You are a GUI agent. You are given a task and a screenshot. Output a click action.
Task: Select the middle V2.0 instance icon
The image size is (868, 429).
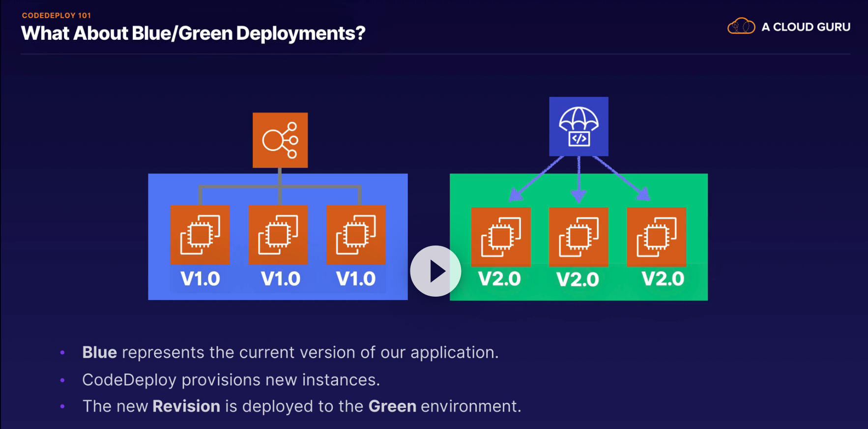pyautogui.click(x=579, y=237)
